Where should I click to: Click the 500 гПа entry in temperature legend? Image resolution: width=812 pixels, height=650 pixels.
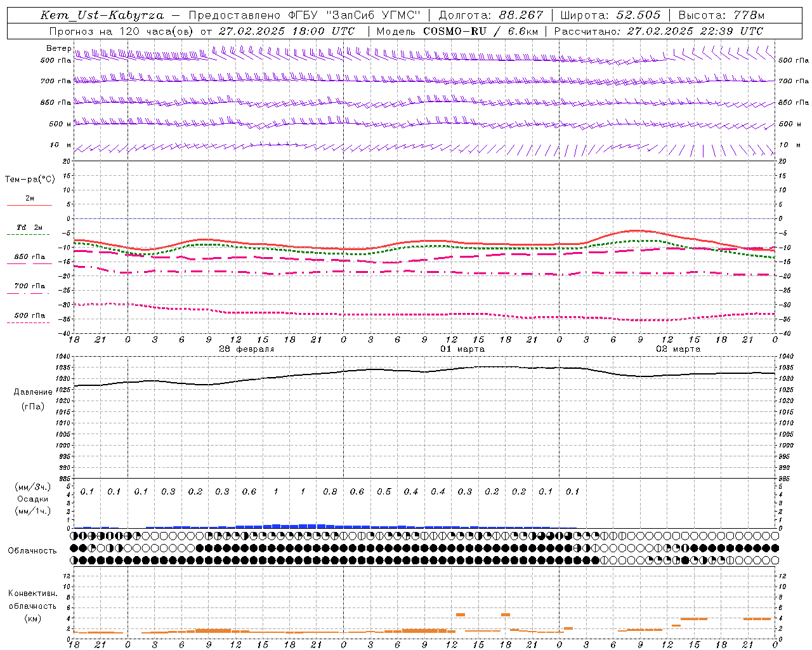(30, 315)
